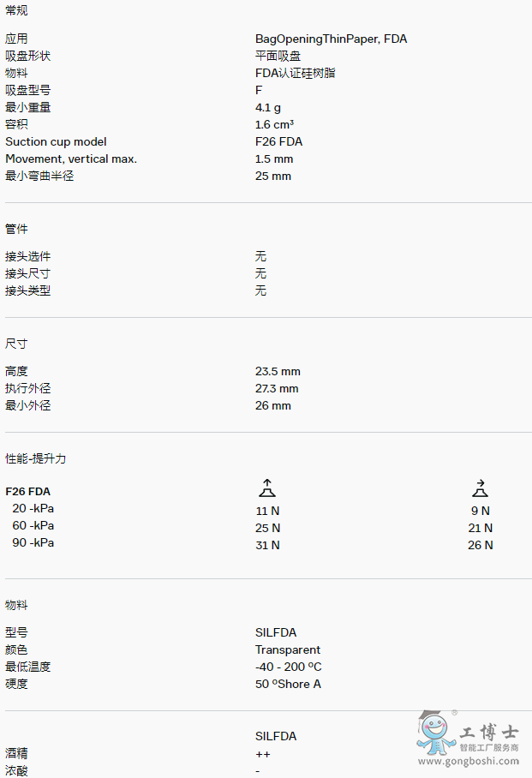Click the gongboshi mascot logo

[x=434, y=734]
